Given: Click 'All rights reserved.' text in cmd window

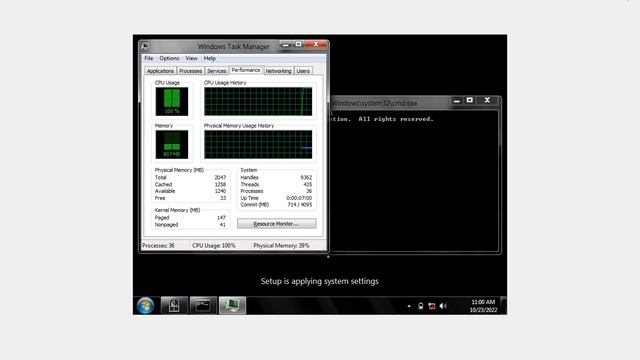Looking at the screenshot, I should [x=396, y=119].
